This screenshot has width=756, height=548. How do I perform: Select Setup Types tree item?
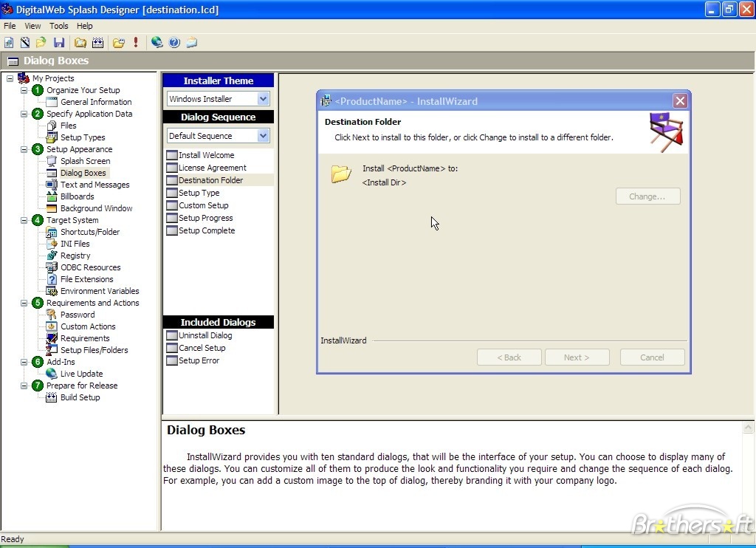pos(83,137)
